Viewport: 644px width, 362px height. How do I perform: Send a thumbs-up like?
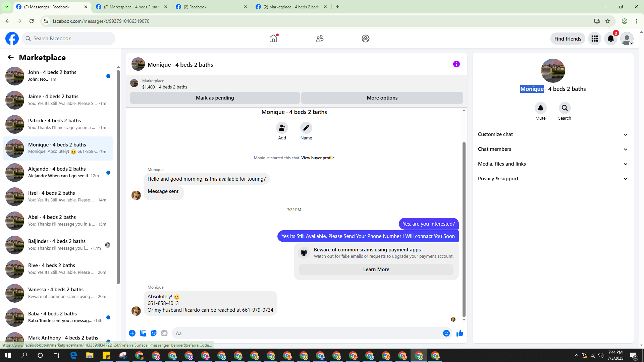[x=460, y=333]
